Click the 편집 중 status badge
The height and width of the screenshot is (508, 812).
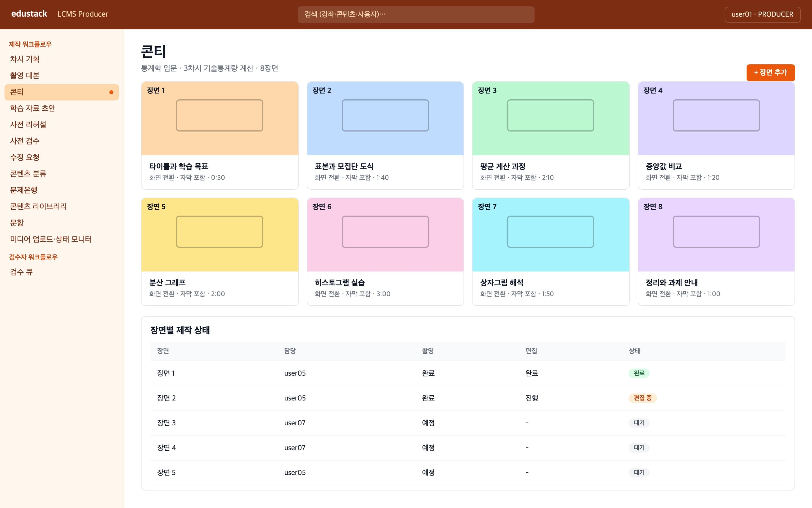point(642,398)
